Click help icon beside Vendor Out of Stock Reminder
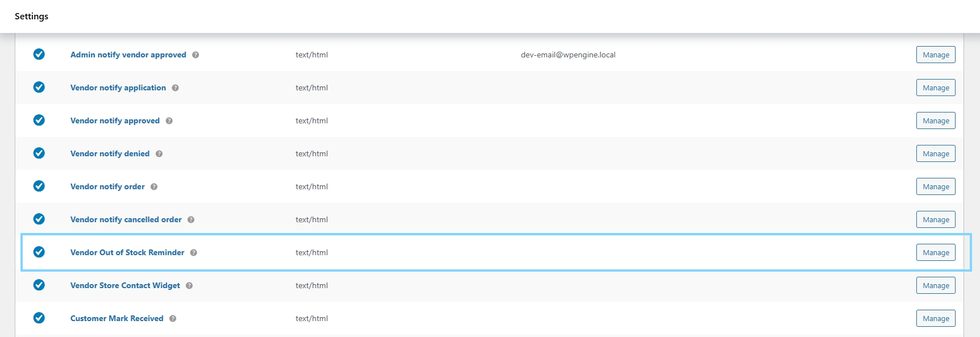The width and height of the screenshot is (980, 337). pyautogui.click(x=193, y=253)
